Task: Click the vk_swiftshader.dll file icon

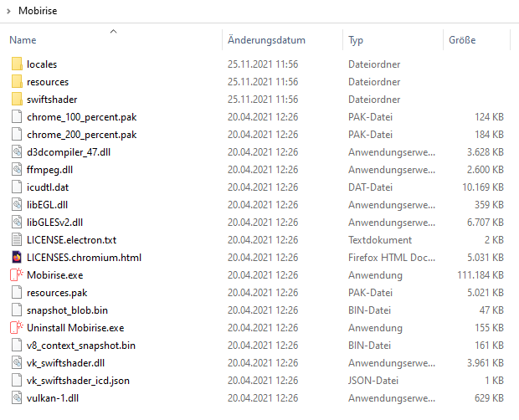Action: point(17,362)
